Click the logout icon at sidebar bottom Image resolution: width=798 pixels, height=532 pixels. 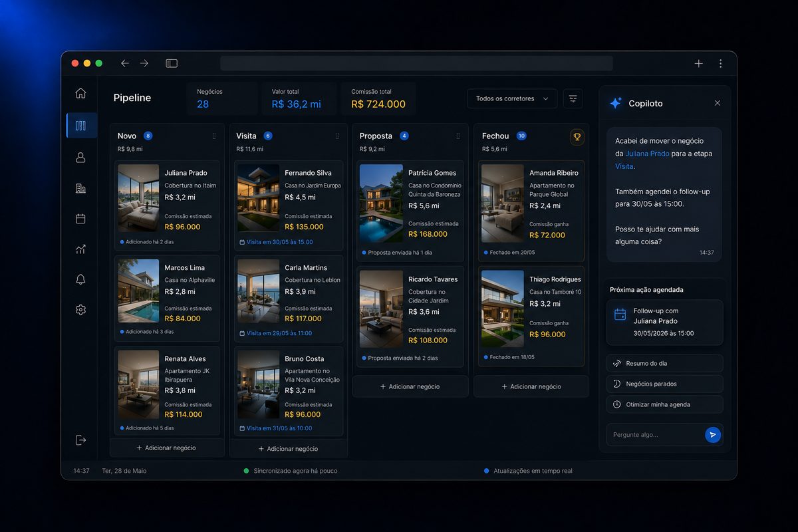80,440
